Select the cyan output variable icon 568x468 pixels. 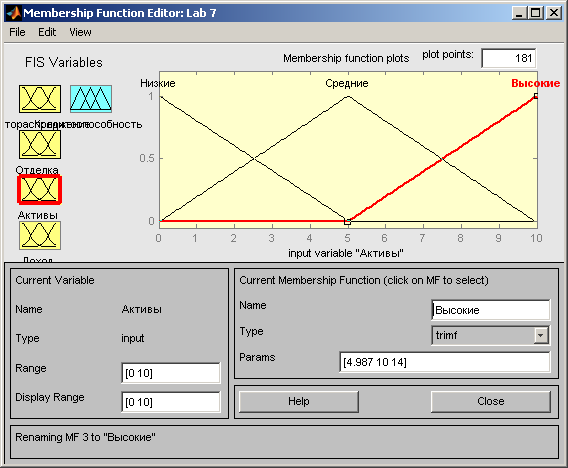[x=91, y=99]
